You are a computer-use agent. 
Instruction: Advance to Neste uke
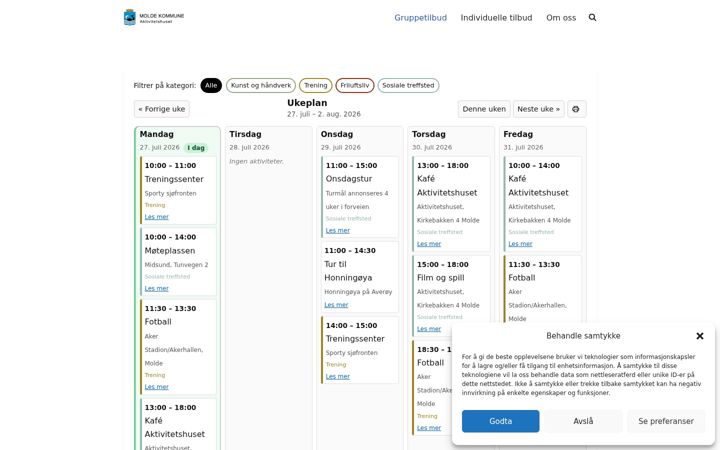539,109
